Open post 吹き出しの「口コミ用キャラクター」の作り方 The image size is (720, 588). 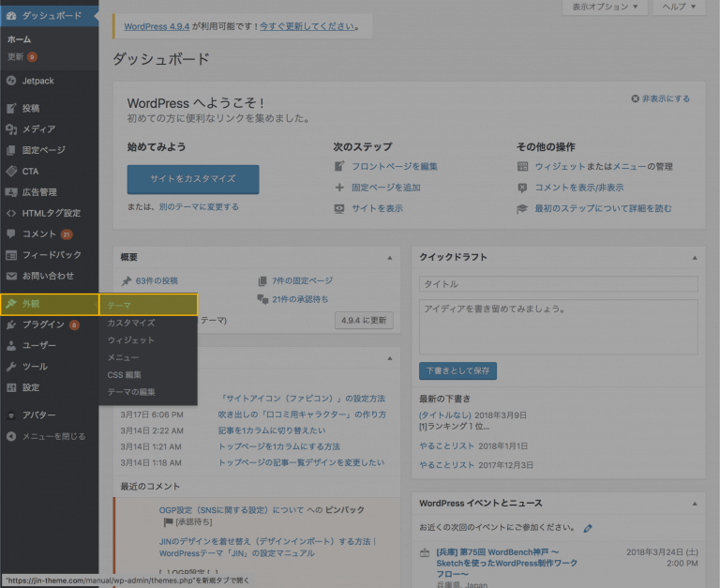tap(302, 415)
